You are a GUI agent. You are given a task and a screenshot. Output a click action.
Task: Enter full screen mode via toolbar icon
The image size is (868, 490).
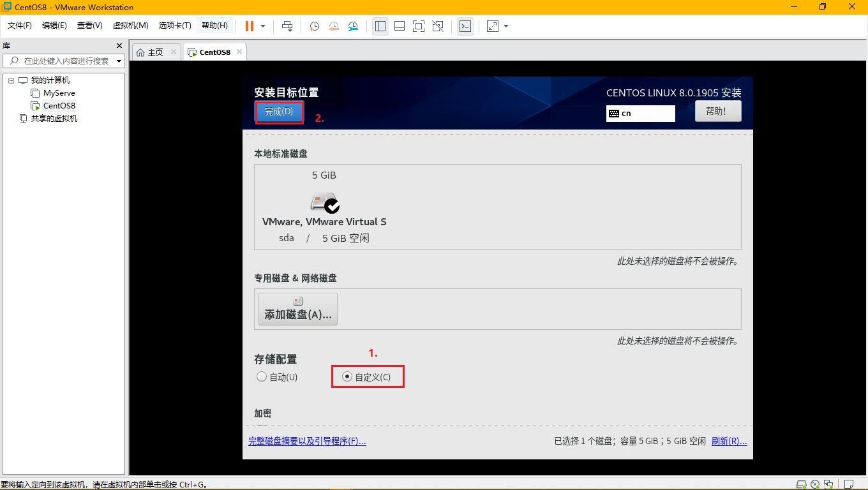[419, 26]
